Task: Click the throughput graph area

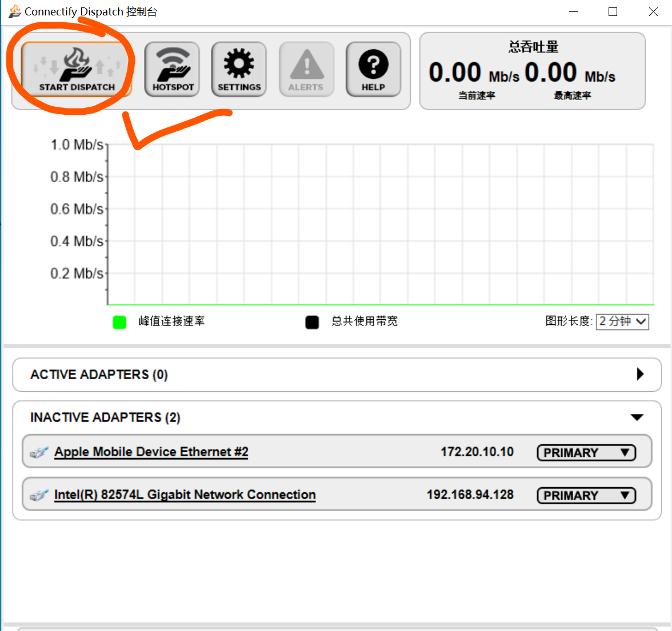Action: click(381, 225)
